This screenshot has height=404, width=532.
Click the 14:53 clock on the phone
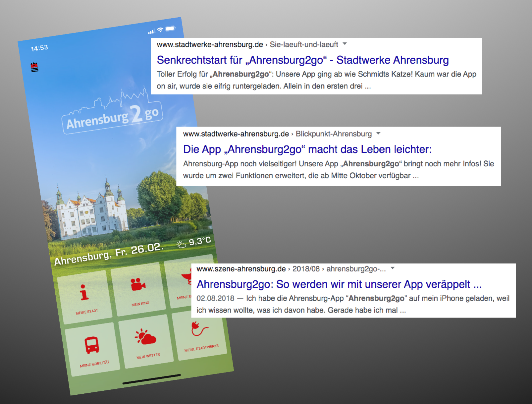(39, 48)
